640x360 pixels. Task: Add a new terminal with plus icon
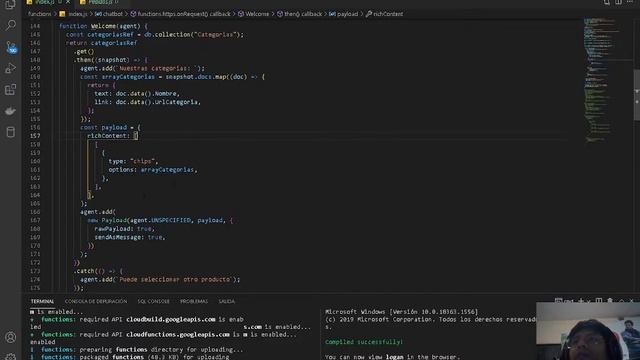coord(581,301)
